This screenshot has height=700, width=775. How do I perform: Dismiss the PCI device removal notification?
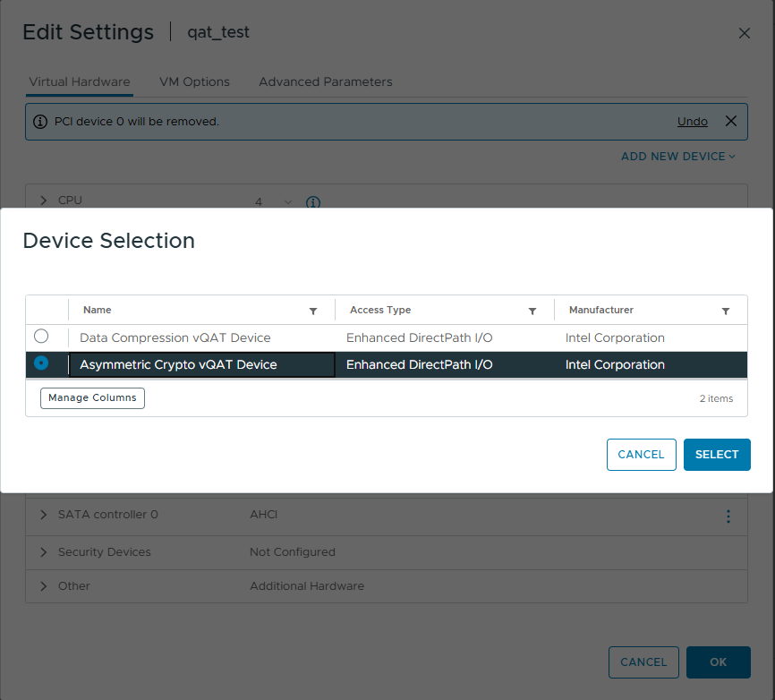(730, 121)
